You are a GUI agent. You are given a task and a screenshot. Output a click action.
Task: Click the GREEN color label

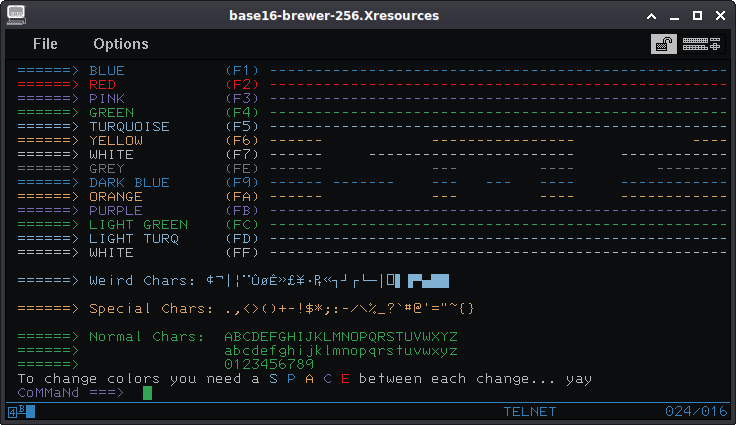tap(112, 113)
